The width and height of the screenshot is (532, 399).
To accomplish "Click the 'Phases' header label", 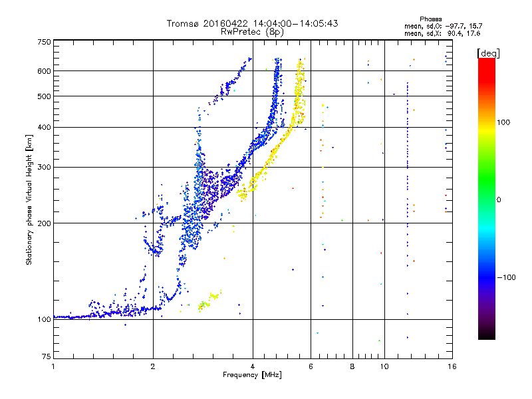I will pos(430,19).
